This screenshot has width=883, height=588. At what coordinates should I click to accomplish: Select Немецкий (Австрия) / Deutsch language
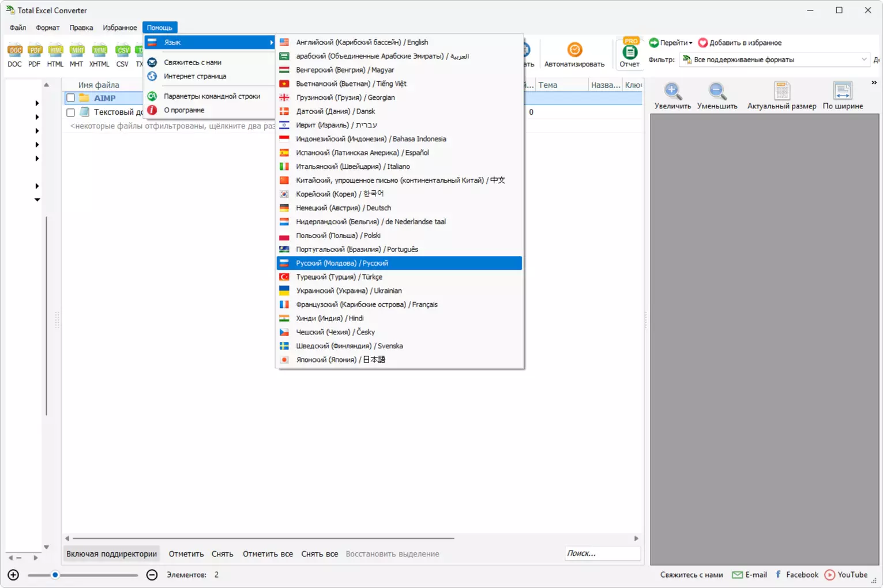point(400,208)
